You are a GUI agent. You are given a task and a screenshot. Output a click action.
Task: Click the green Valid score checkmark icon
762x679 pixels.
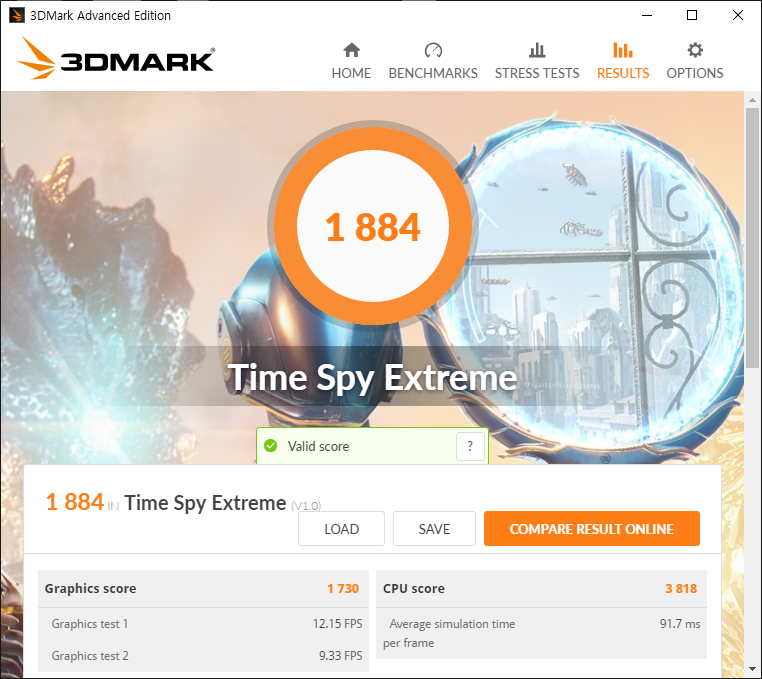coord(271,446)
